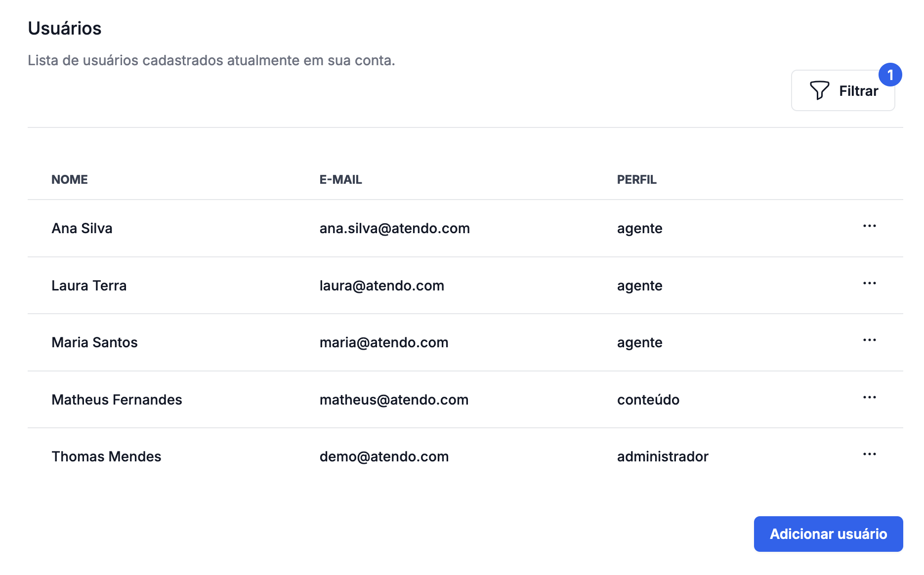Open the Filtrar filter button

coord(843,90)
